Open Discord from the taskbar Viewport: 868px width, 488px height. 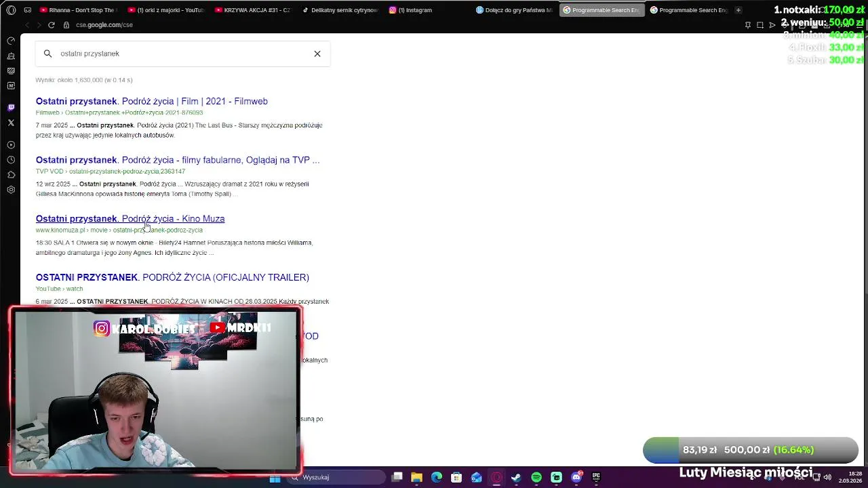[576, 478]
